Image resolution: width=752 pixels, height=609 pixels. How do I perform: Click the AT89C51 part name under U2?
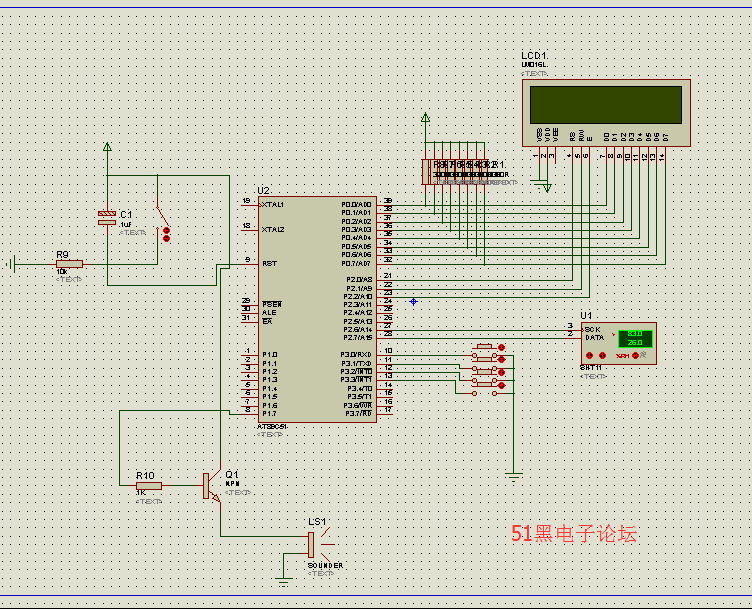(x=272, y=427)
